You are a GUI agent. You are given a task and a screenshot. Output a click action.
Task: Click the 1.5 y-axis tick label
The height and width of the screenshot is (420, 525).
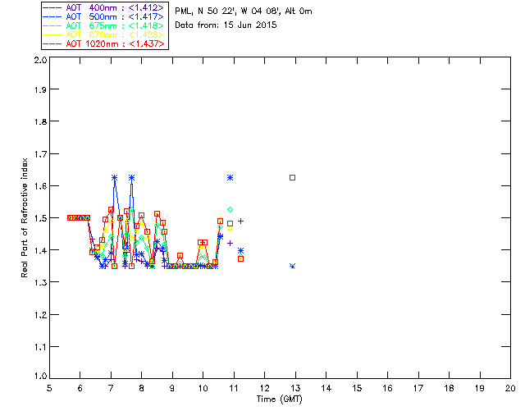coord(40,218)
